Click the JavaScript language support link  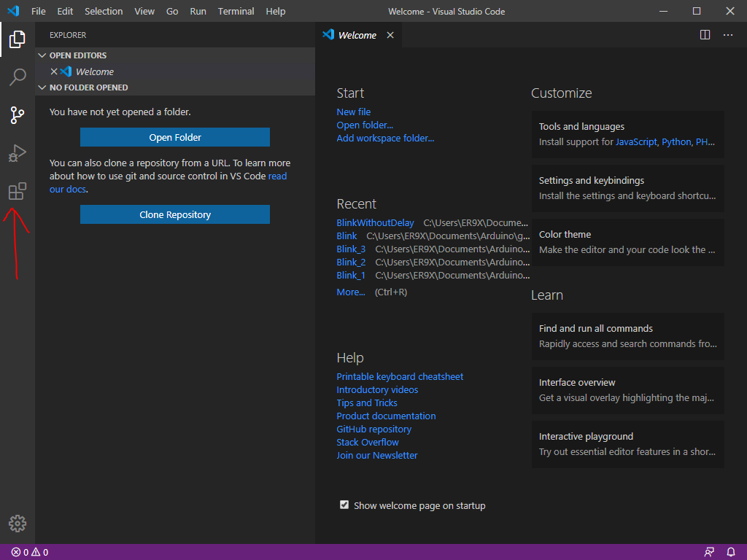[636, 142]
